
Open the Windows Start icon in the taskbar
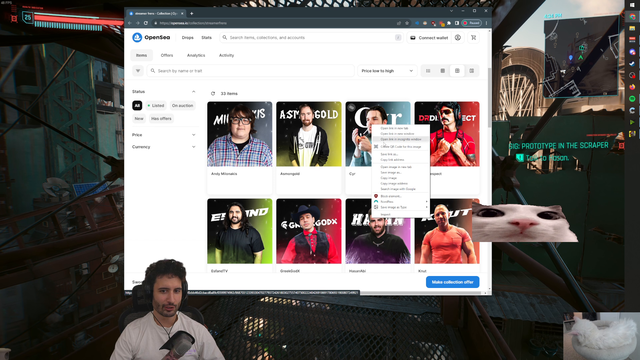632,4
